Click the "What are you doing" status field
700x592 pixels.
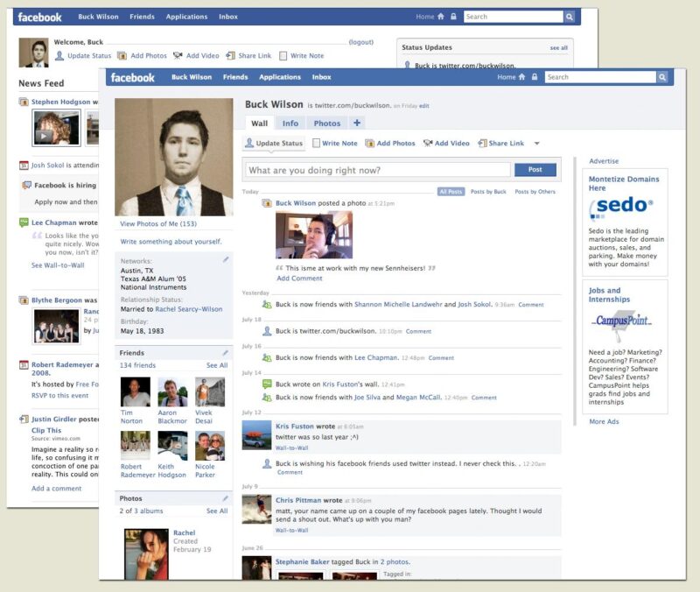[x=377, y=170]
